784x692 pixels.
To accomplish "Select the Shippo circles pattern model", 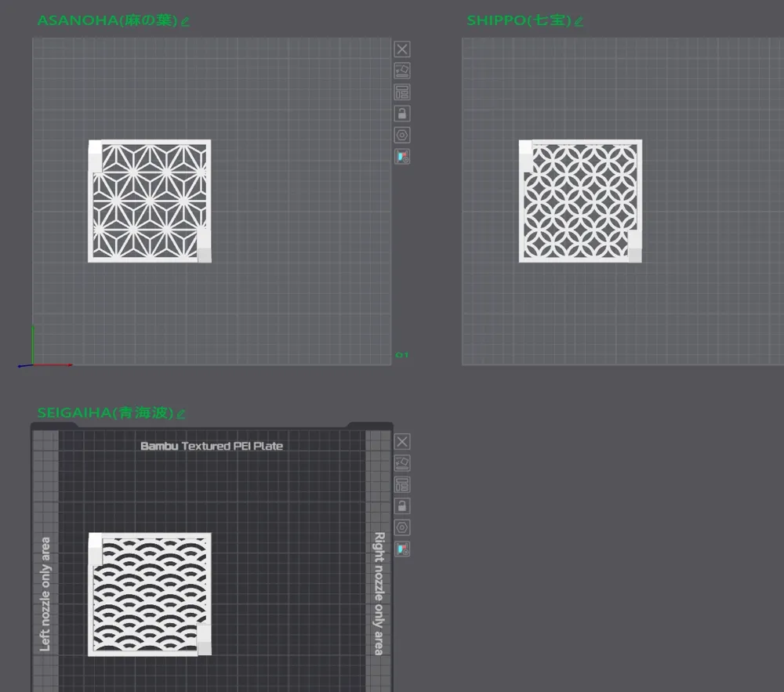I will (580, 201).
